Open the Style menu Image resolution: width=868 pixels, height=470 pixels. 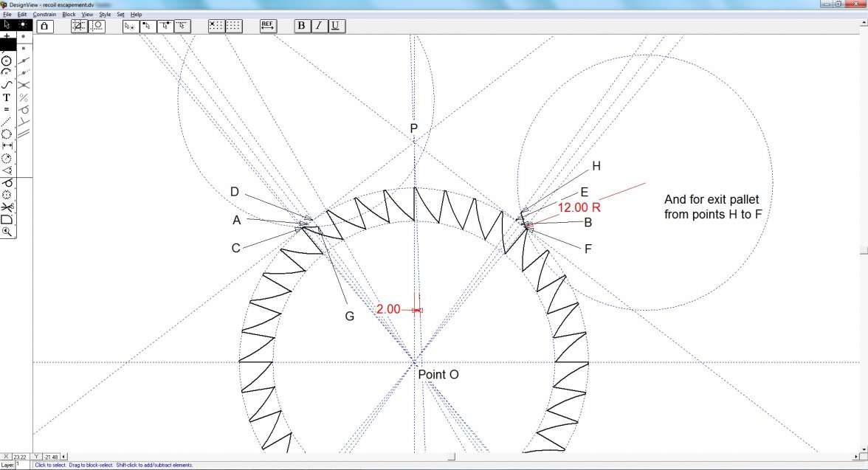[105, 14]
